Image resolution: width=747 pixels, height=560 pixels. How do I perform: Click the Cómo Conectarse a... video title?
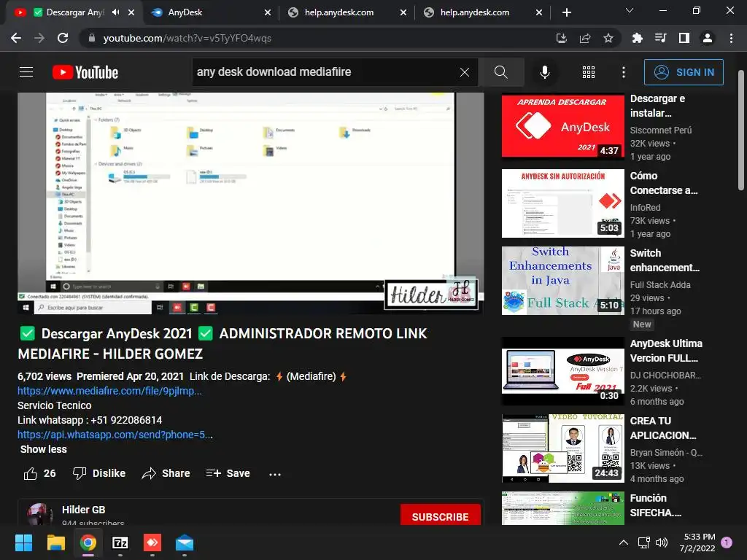[664, 183]
